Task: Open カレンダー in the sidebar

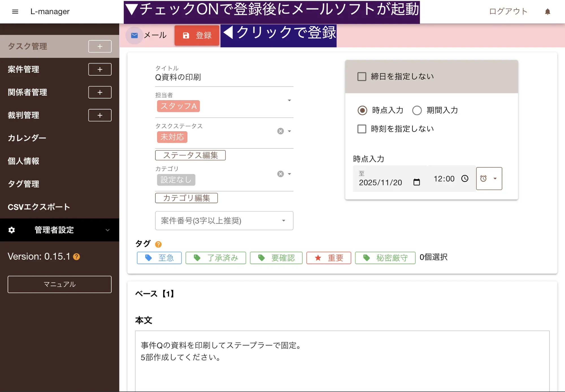Action: click(27, 138)
